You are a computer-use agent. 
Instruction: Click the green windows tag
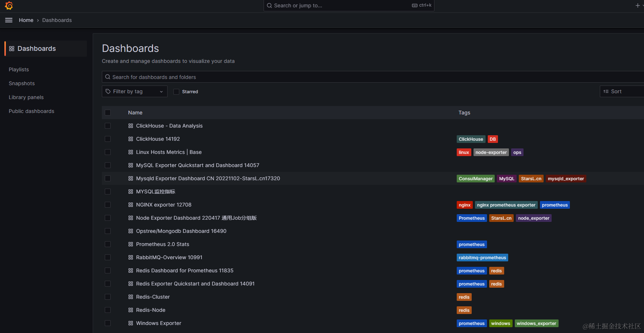pyautogui.click(x=501, y=323)
